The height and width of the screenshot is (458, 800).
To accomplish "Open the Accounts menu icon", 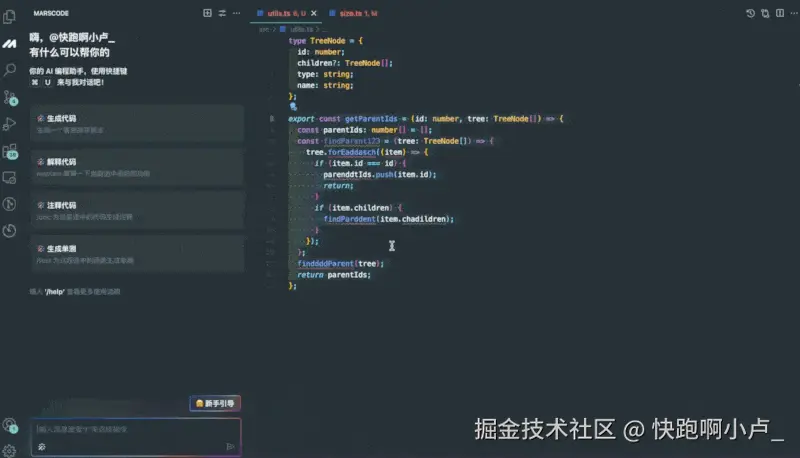I will [10, 425].
